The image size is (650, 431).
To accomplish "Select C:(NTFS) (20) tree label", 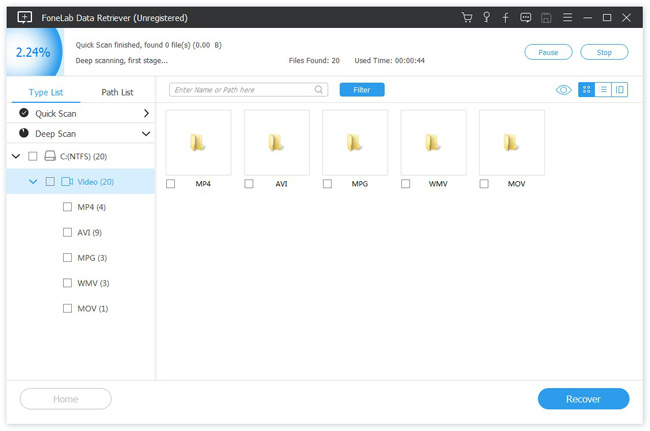I will click(x=83, y=156).
